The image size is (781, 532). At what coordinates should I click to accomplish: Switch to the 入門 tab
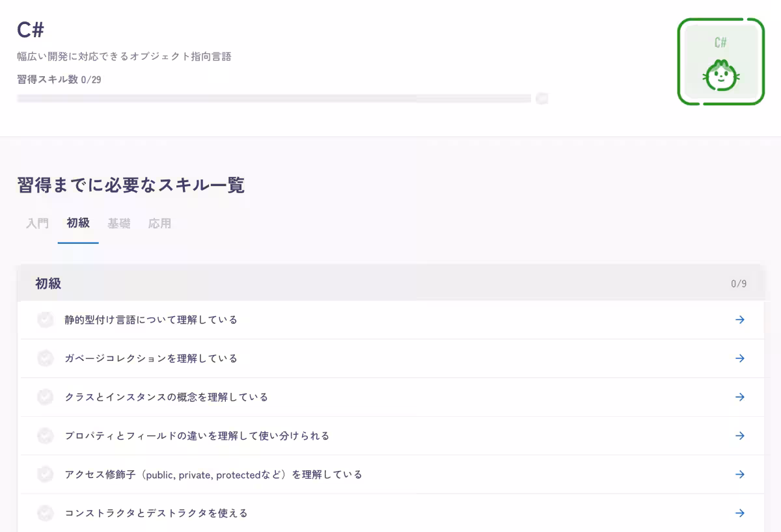[37, 223]
